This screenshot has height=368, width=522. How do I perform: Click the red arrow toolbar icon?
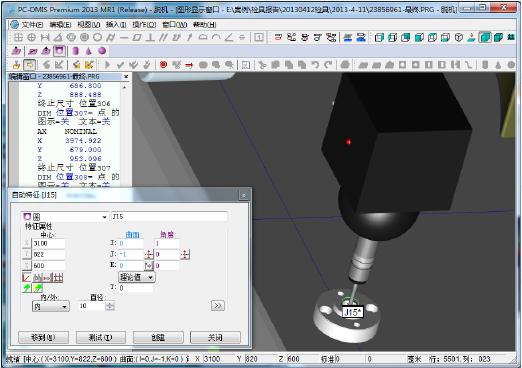(189, 65)
